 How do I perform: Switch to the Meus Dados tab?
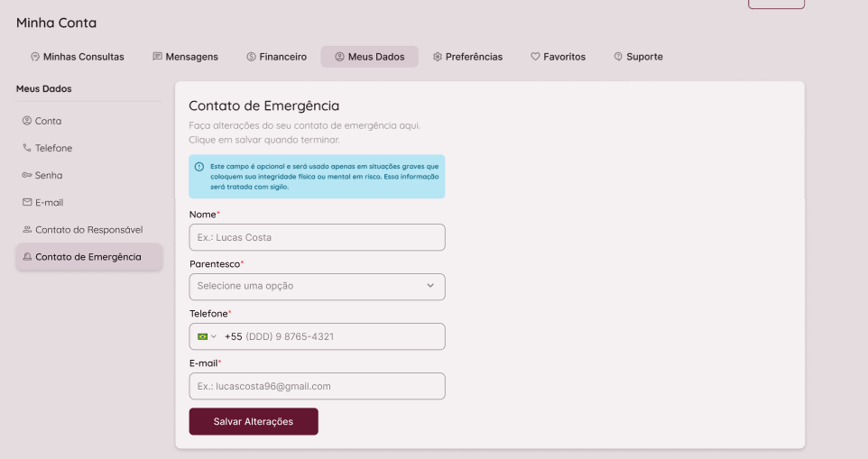(369, 57)
